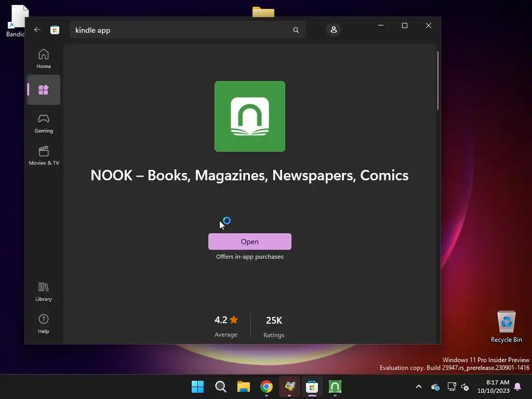The image size is (532, 399).
Task: Switch to the NOOK app on the taskbar
Action: click(335, 387)
